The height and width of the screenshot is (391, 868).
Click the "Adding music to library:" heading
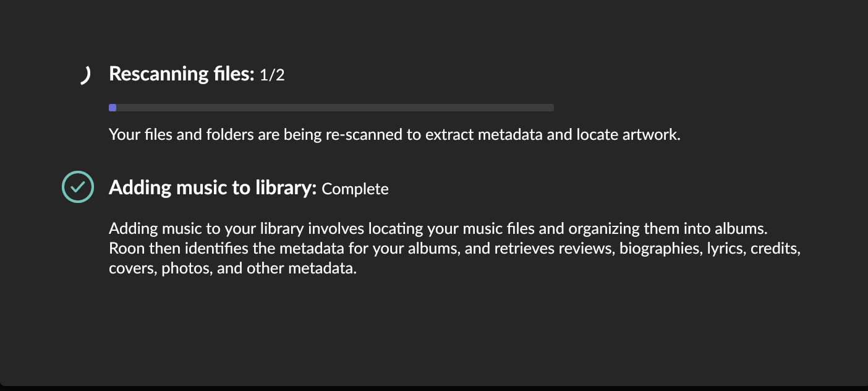pos(213,187)
